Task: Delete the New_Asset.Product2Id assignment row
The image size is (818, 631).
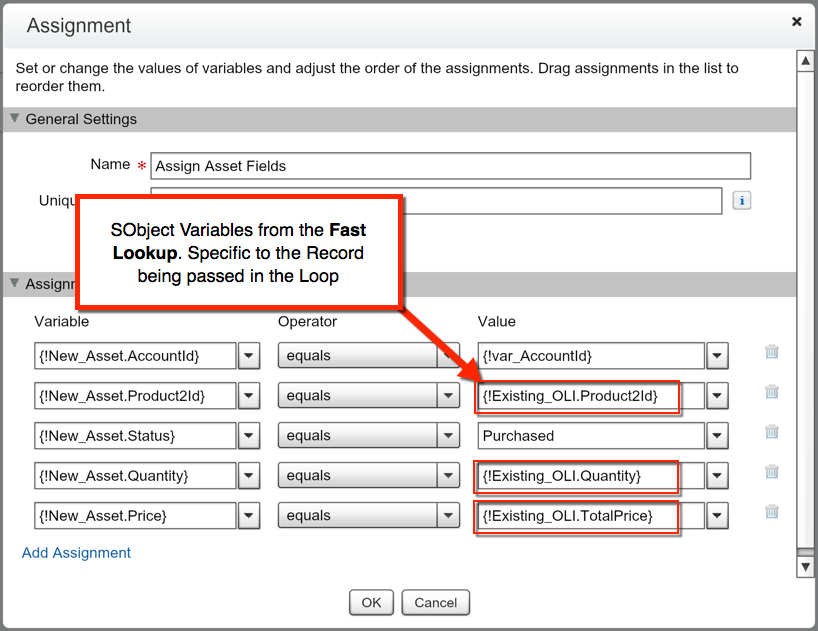Action: point(772,392)
